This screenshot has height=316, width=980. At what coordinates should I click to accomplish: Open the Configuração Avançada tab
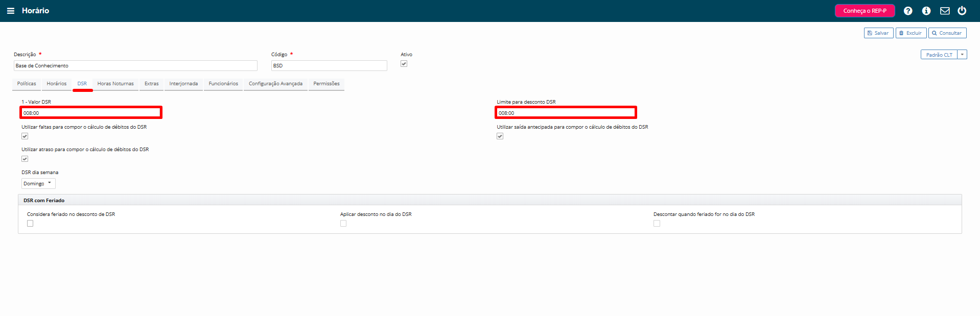coord(275,84)
